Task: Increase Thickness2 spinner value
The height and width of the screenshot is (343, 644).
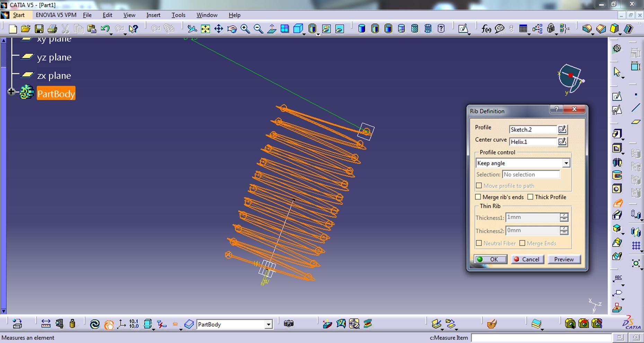Action: (564, 228)
